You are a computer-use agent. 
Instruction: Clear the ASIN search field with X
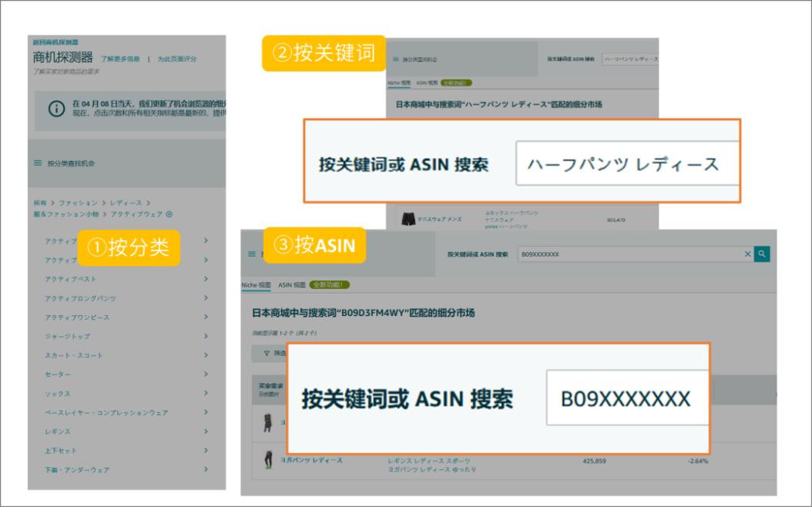click(x=747, y=253)
